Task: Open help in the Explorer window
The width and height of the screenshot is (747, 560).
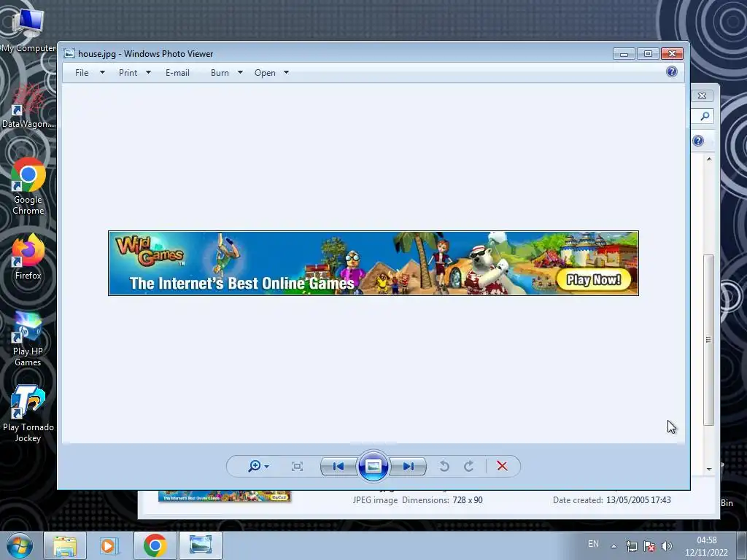Action: [698, 141]
